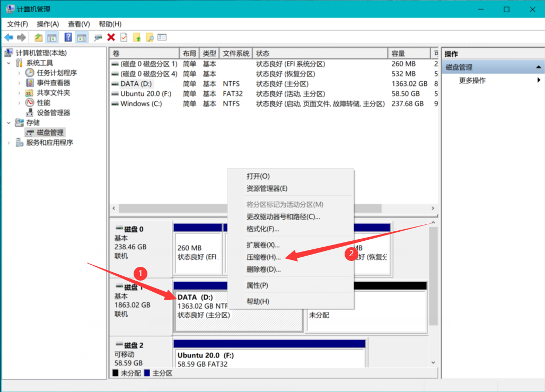The image size is (545, 392).
Task: Click the checklist settings toolbar icon
Action: click(162, 37)
